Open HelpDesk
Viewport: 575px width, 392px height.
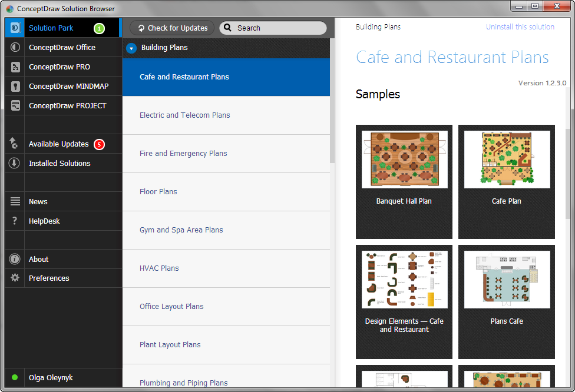(64, 221)
